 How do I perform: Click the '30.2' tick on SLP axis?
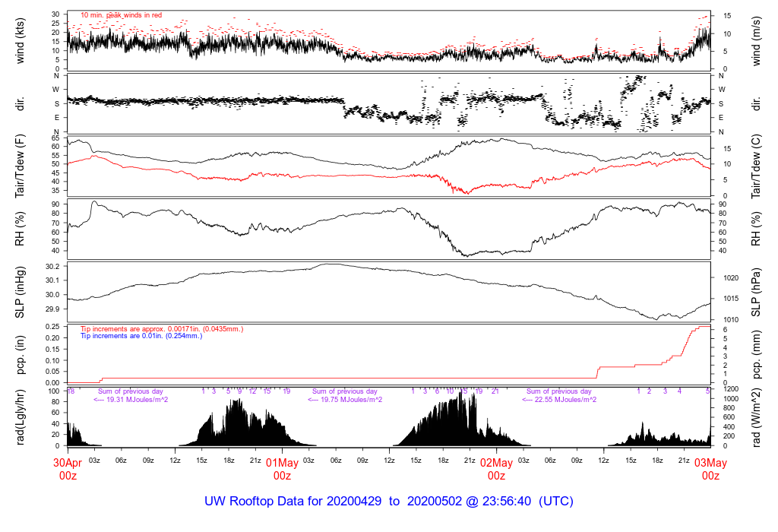(52, 267)
